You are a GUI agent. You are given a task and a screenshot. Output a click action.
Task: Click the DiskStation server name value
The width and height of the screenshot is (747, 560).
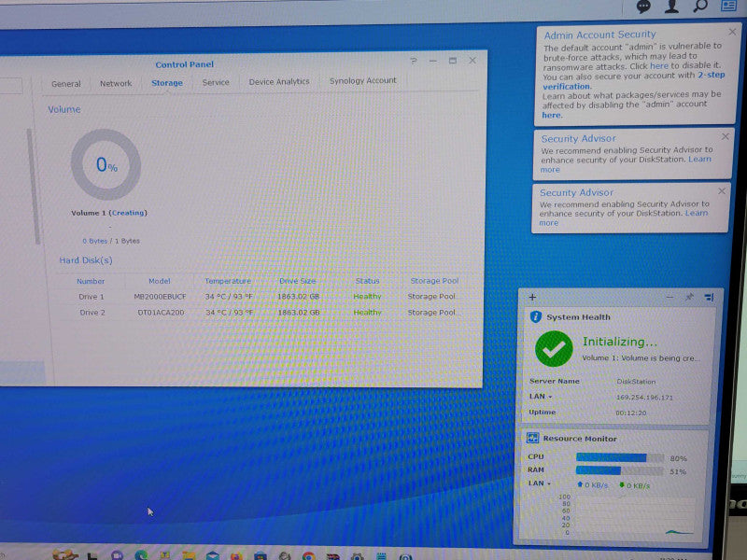pyautogui.click(x=636, y=382)
